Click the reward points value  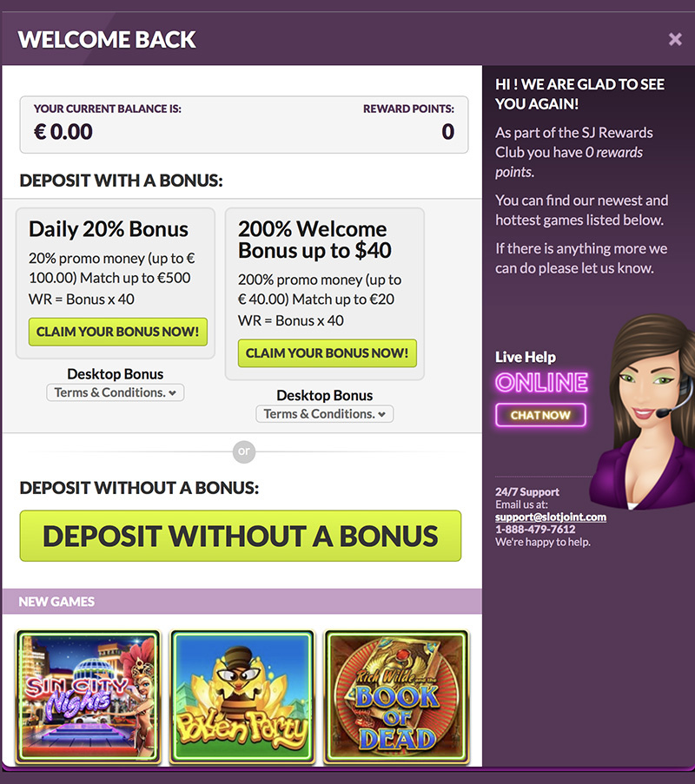tap(447, 132)
